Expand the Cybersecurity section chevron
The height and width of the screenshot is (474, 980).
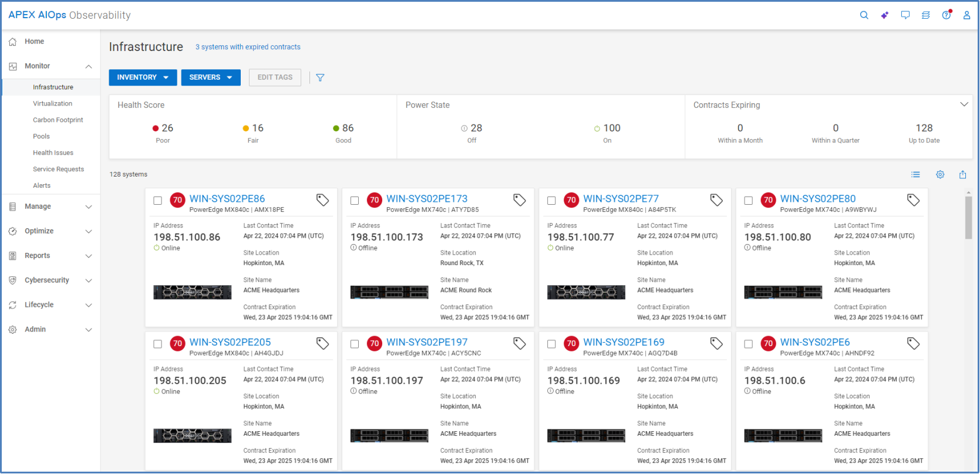tap(89, 280)
